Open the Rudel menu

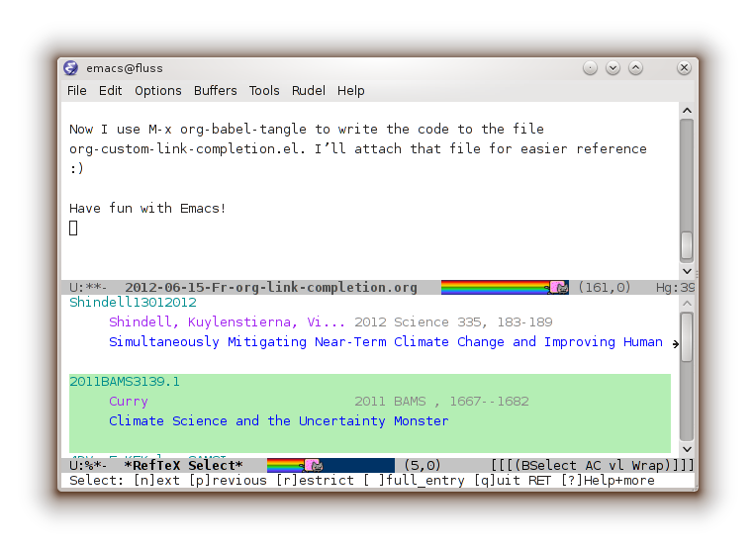(308, 90)
